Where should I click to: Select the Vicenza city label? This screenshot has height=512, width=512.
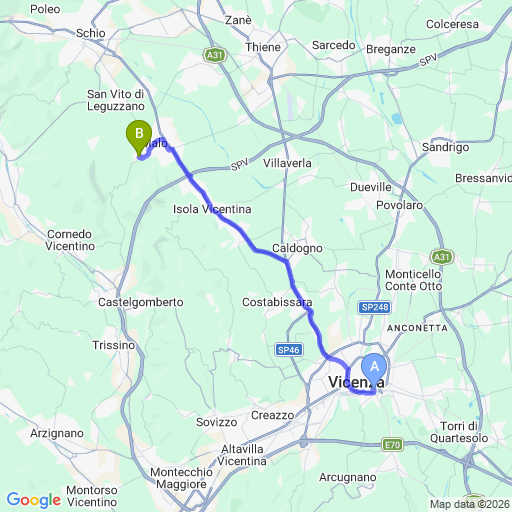coord(356,382)
